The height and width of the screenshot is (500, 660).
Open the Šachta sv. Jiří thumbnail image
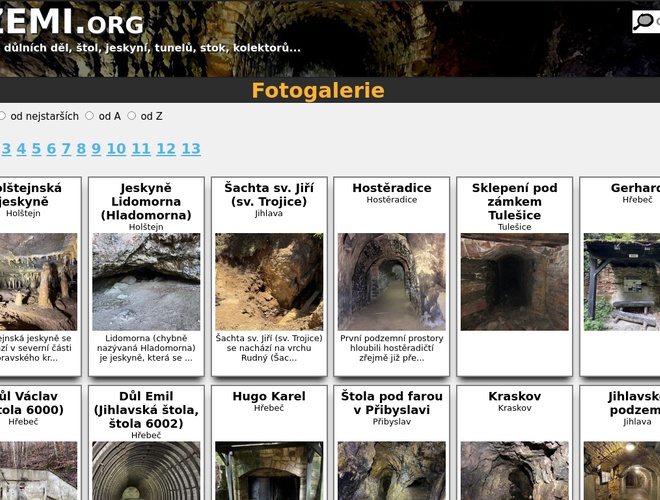point(269,282)
